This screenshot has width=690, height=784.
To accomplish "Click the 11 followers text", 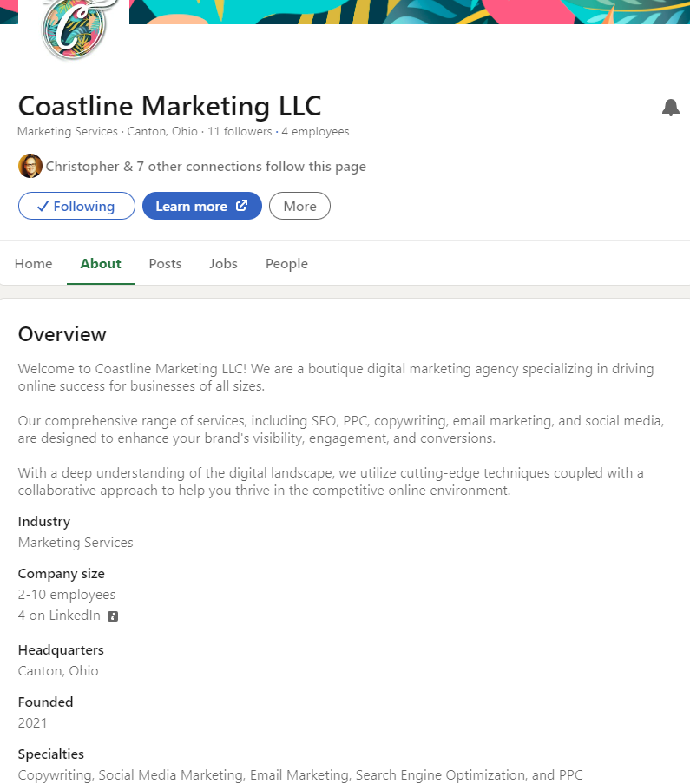I will (240, 132).
